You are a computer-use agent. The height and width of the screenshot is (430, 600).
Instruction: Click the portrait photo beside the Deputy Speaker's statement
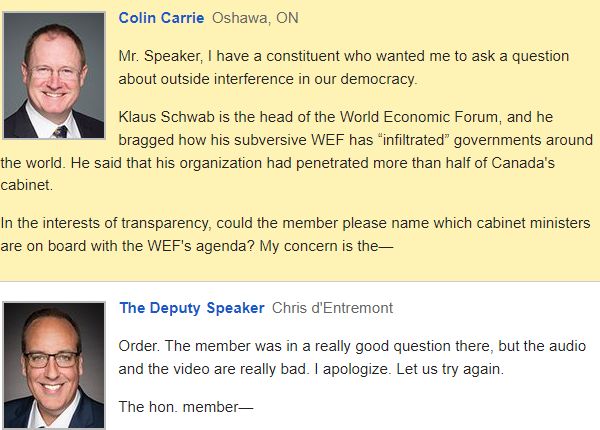pos(54,365)
